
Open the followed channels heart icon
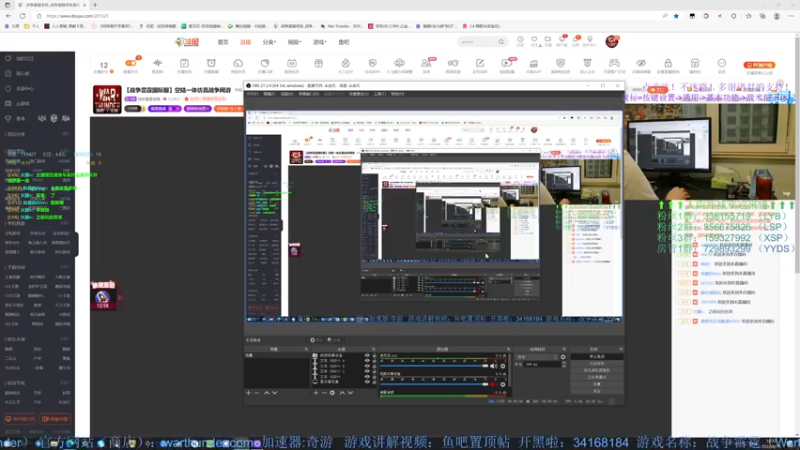pyautogui.click(x=534, y=40)
